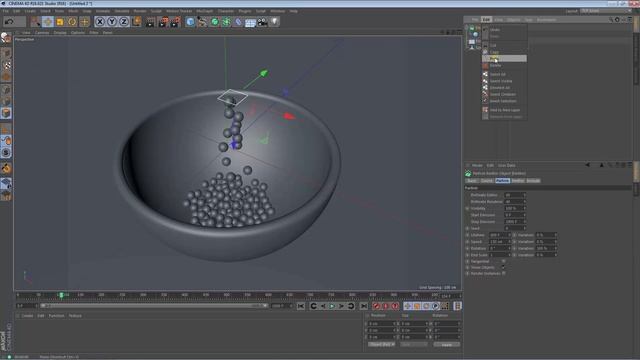Image resolution: width=640 pixels, height=360 pixels.
Task: Switch to Include tab in Attributes
Action: [533, 180]
